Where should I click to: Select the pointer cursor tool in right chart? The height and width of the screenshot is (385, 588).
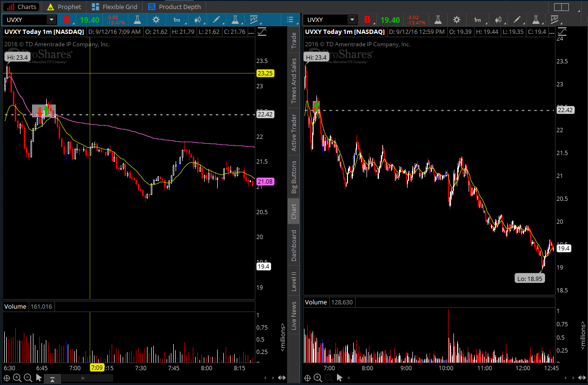click(339, 378)
